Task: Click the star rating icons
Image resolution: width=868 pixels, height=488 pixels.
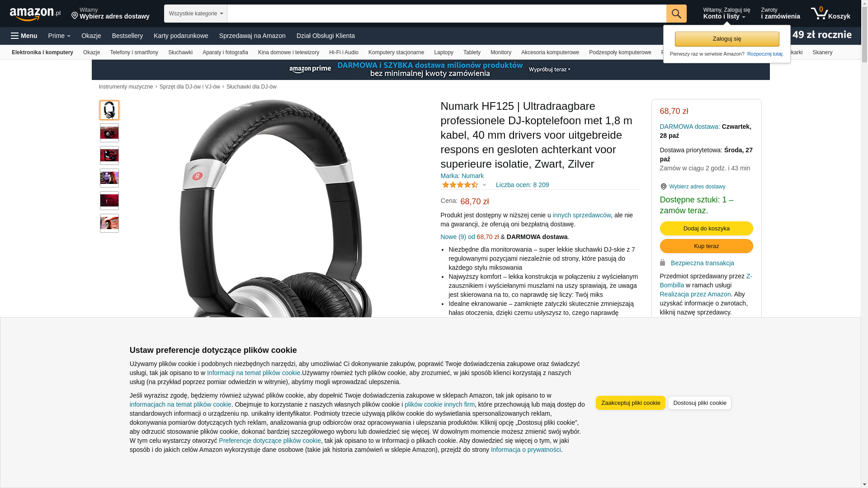Action: click(x=460, y=185)
